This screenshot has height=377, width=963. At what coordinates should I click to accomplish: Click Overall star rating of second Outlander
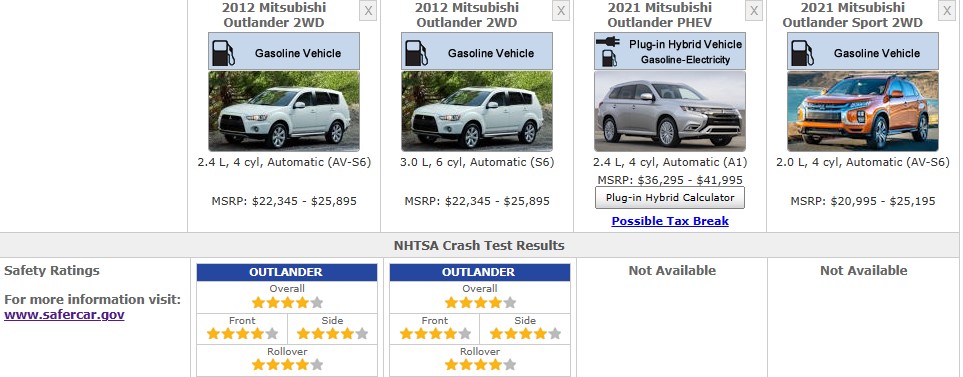[480, 303]
